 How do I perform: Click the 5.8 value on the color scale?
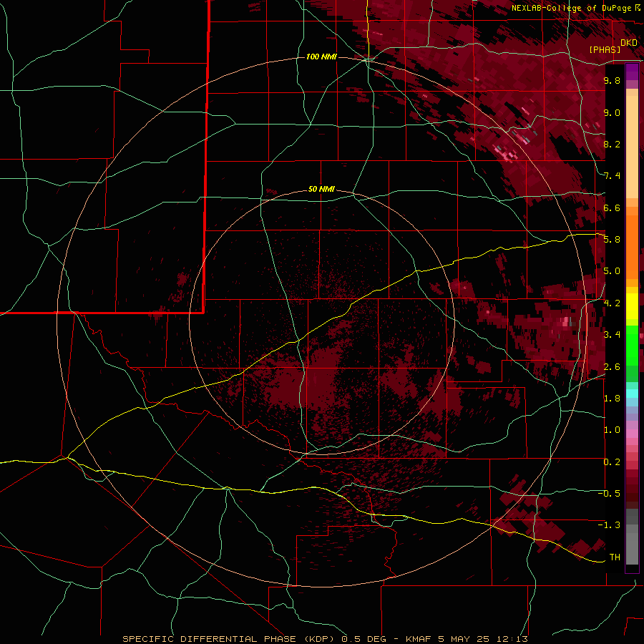612,240
